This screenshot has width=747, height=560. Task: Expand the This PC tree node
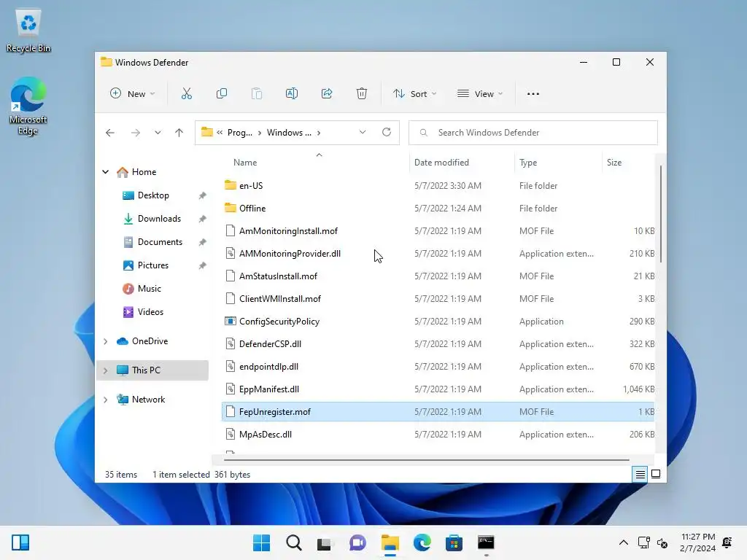(x=106, y=370)
